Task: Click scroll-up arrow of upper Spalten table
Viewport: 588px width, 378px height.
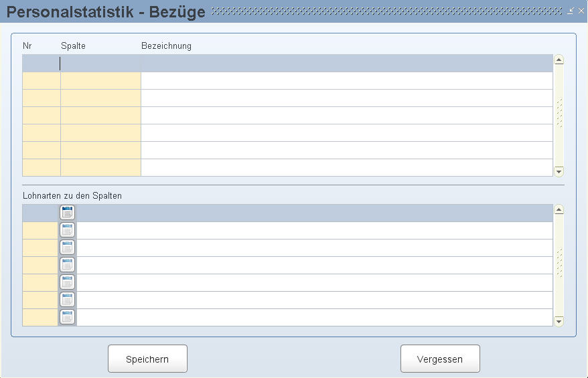Action: (x=559, y=60)
